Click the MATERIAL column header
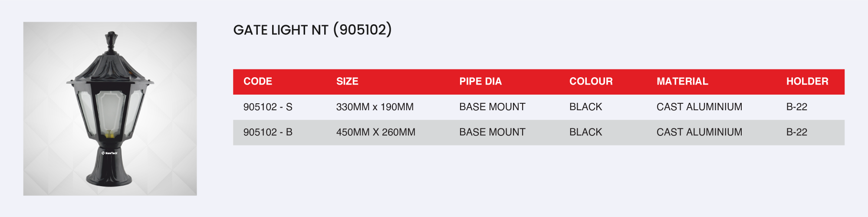Viewport: 868px width, 217px height. click(682, 82)
